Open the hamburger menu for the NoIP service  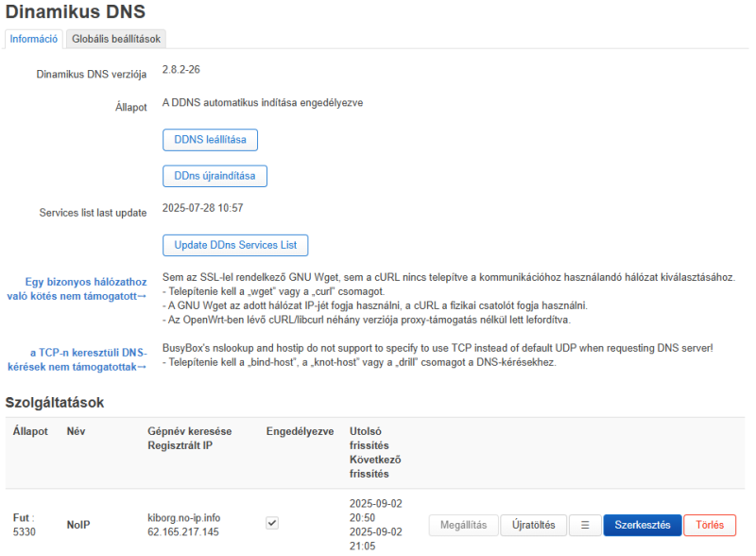pyautogui.click(x=585, y=525)
